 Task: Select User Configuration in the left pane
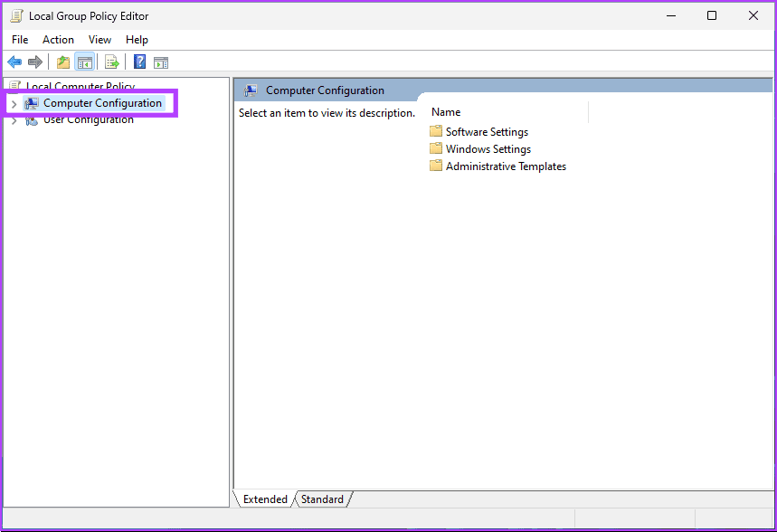point(82,119)
